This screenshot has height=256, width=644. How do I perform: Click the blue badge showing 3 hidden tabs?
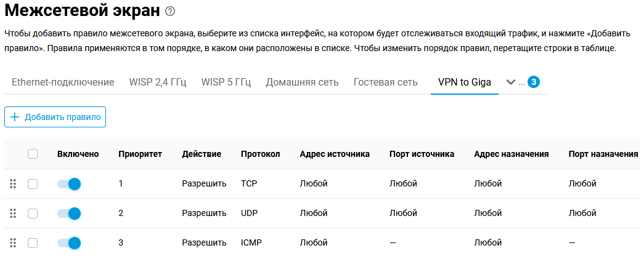(x=534, y=82)
